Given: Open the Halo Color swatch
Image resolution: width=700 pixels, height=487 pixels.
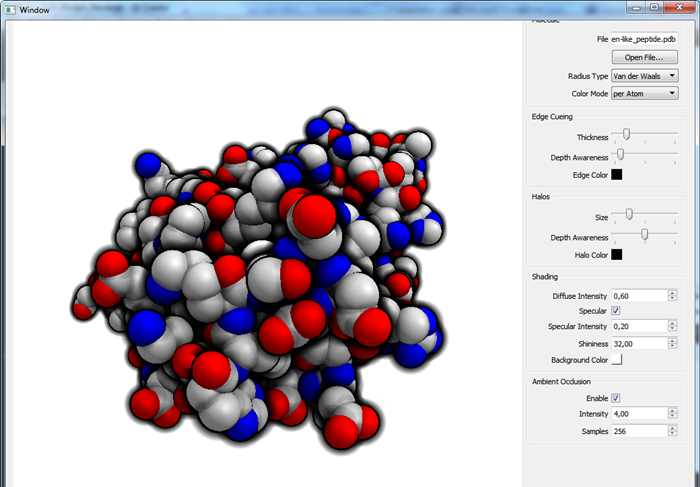Looking at the screenshot, I should [617, 255].
